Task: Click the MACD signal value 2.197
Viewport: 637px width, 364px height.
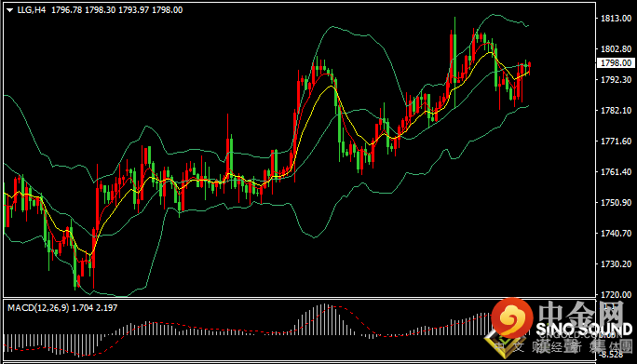Action: point(106,308)
